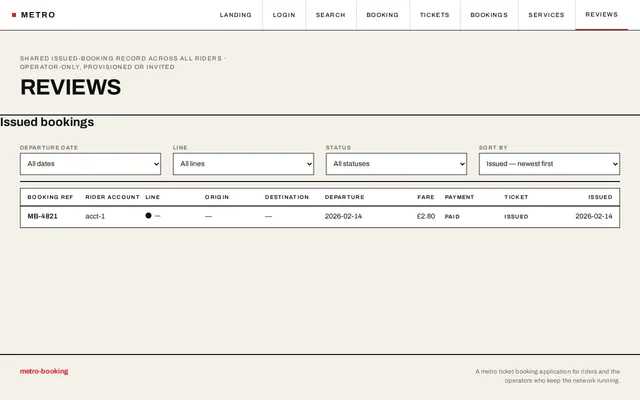Click the acct-1 rider account cell

pyautogui.click(x=95, y=216)
